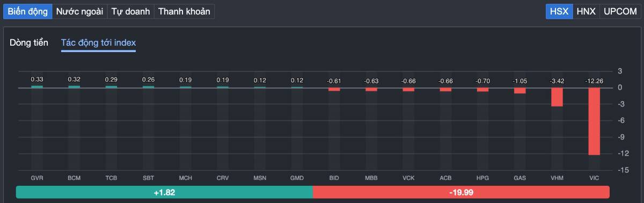Screen dimensions: 644x203
Task: Switch to the UPCOM exchange
Action: pos(620,11)
